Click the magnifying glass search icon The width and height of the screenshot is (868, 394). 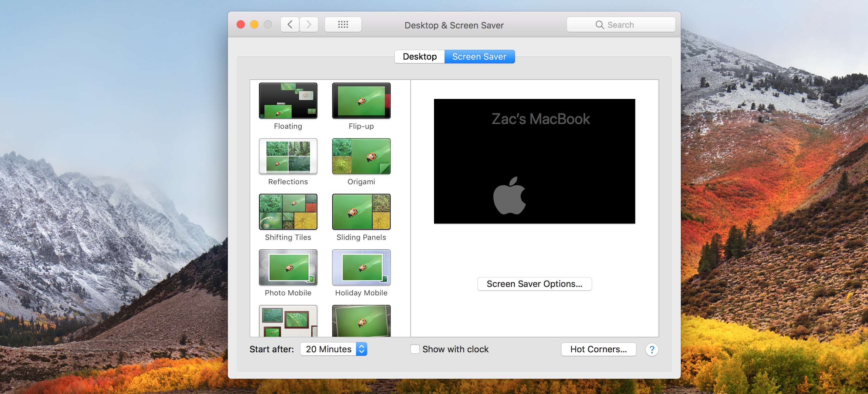(599, 25)
